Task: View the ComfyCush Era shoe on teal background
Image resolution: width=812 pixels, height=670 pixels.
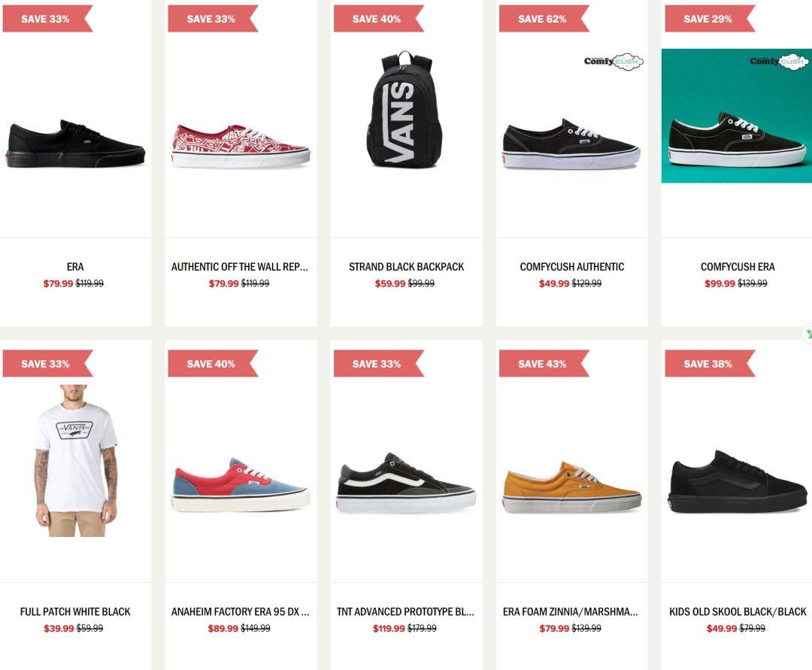Action: point(736,116)
